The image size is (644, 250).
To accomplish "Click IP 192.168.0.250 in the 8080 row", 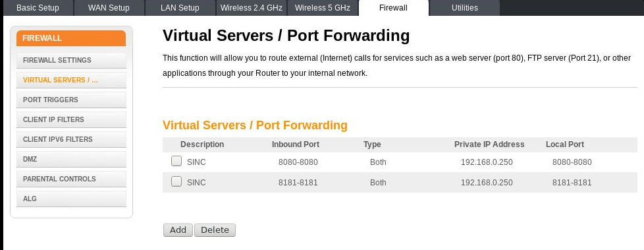I will 487,162.
